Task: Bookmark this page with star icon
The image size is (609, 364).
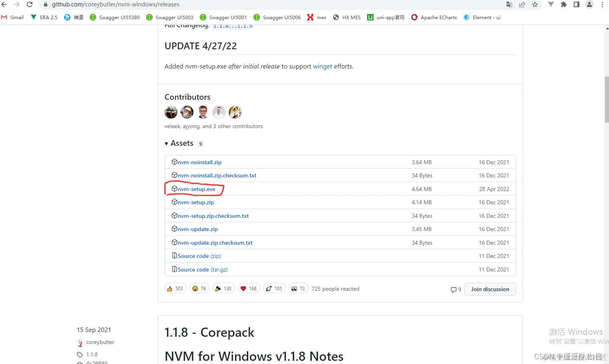Action: (x=535, y=4)
